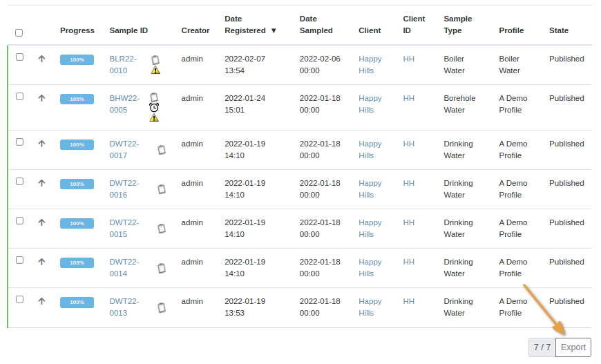
Task: Click the clipboard icon for BLR22-0010
Action: 155,60
